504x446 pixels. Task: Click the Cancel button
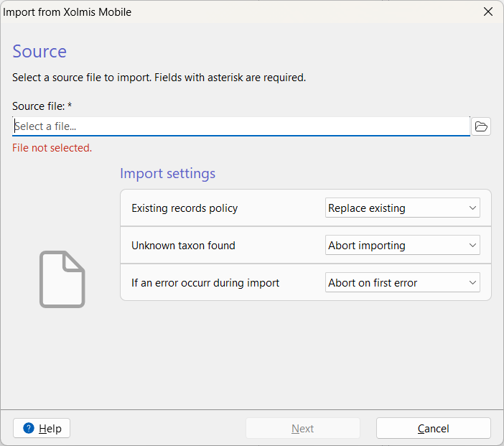tap(434, 428)
